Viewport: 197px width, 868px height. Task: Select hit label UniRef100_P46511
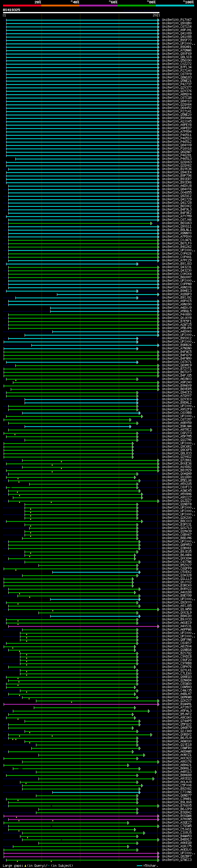click(177, 135)
